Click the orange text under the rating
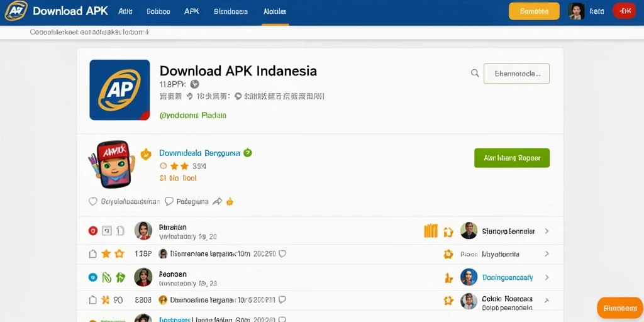644x322 pixels. [x=178, y=178]
